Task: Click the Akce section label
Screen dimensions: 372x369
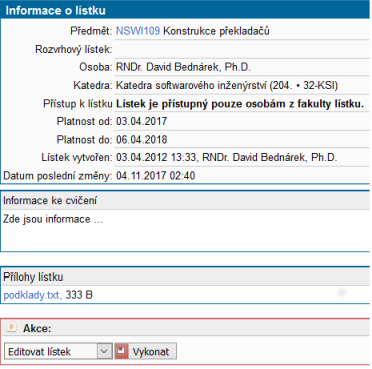Action: tap(37, 328)
